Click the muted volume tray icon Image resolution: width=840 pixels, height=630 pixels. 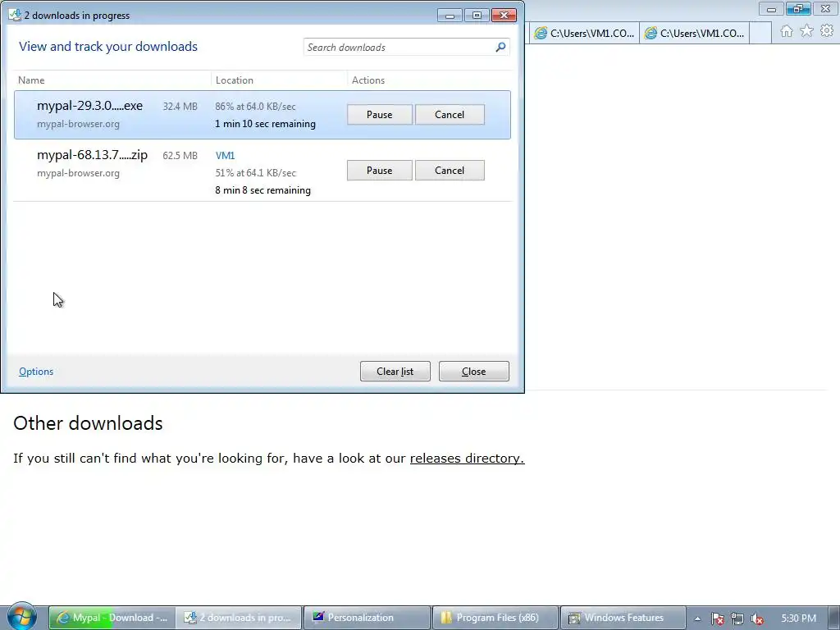click(x=757, y=619)
